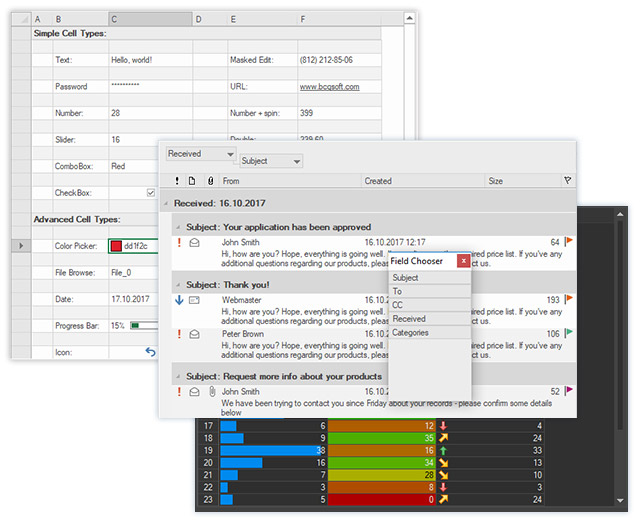
Task: Click the orange flag on first John Smith email
Action: 568,242
